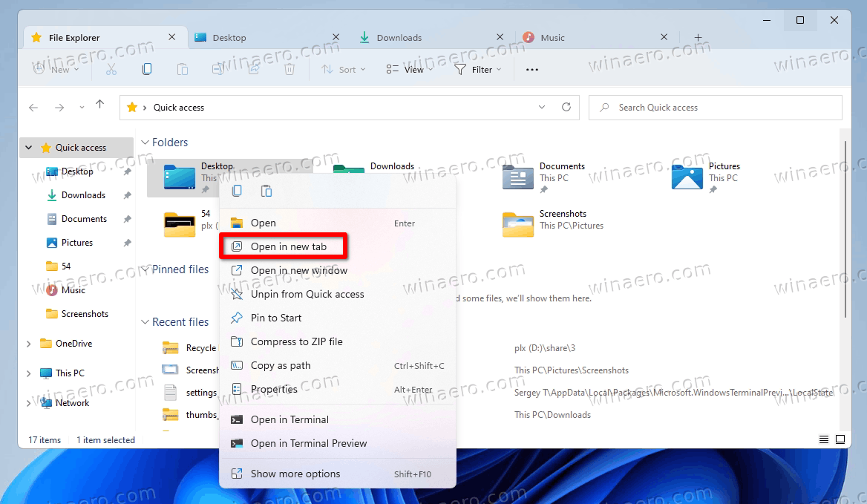Click the Search Quick access field

(x=716, y=108)
